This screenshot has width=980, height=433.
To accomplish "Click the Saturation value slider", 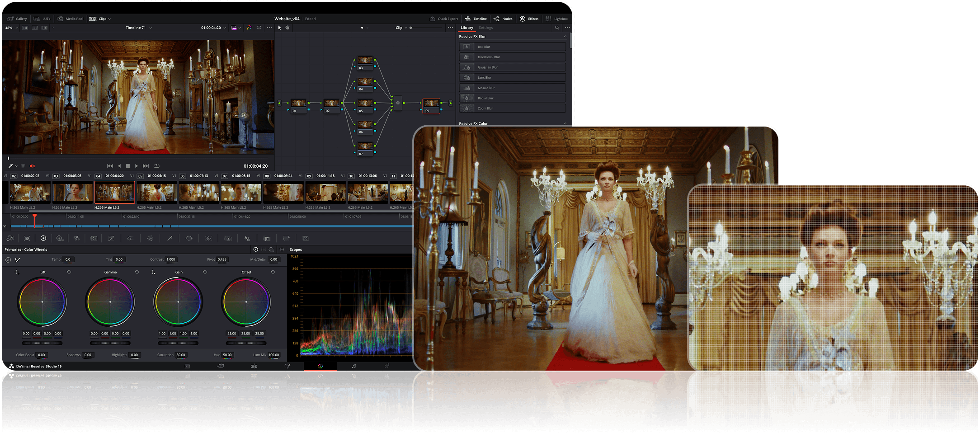I will point(180,355).
